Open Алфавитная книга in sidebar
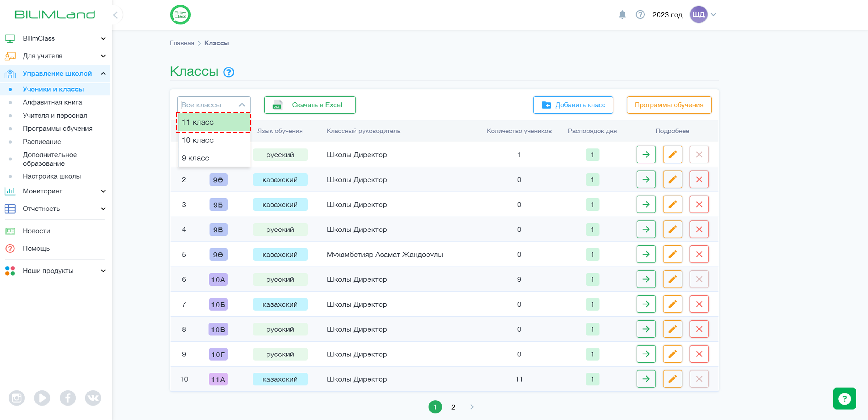This screenshot has height=420, width=868. pos(52,102)
